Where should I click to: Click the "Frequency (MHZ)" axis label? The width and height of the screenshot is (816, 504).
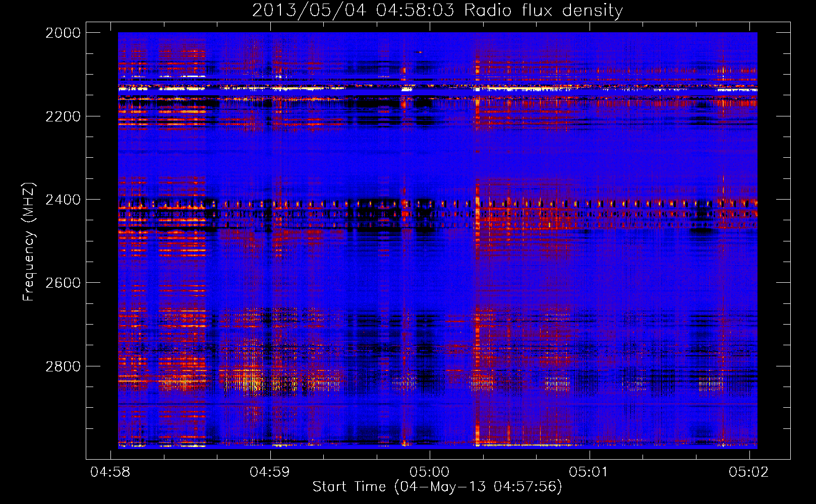pos(29,242)
